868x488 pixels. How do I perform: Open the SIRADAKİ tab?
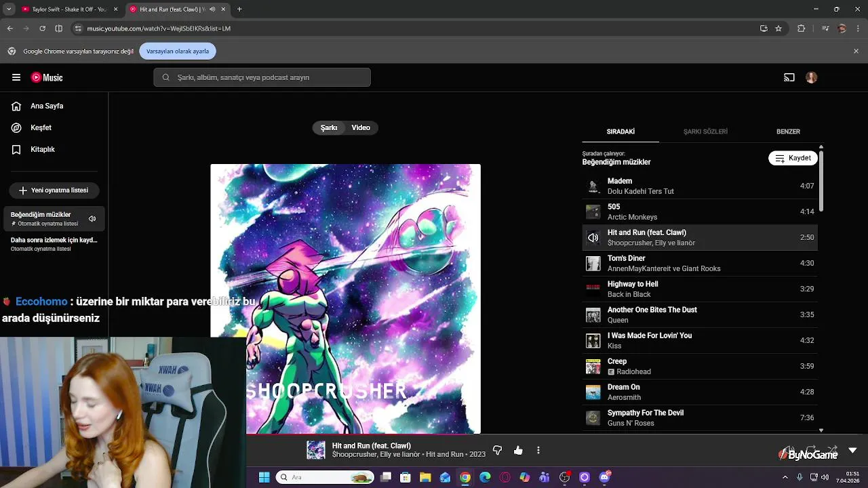point(620,131)
